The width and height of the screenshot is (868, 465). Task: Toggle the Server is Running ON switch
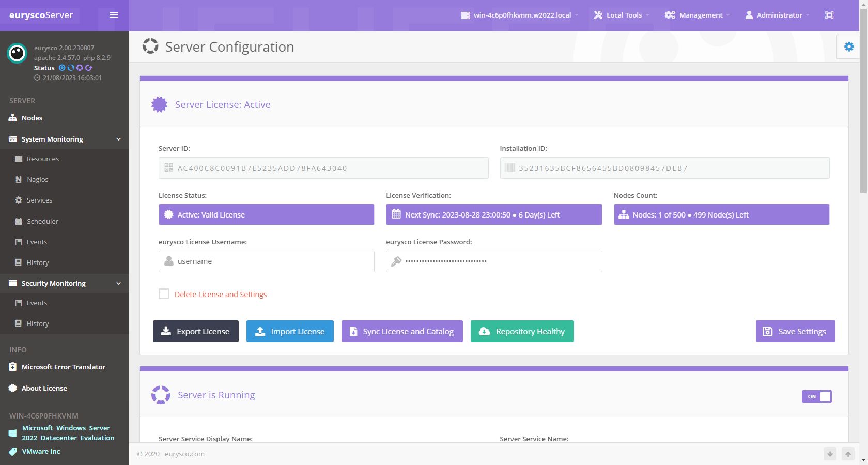click(816, 396)
